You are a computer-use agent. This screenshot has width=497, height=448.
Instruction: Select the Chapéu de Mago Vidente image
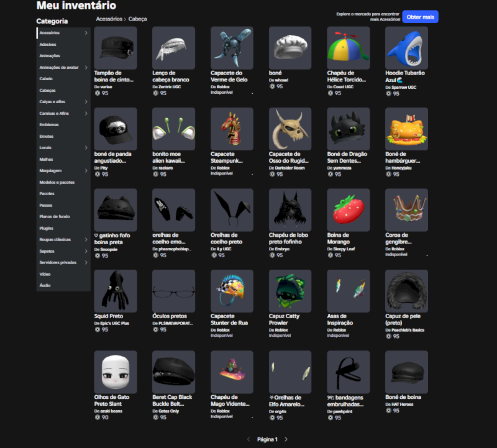[x=232, y=372]
